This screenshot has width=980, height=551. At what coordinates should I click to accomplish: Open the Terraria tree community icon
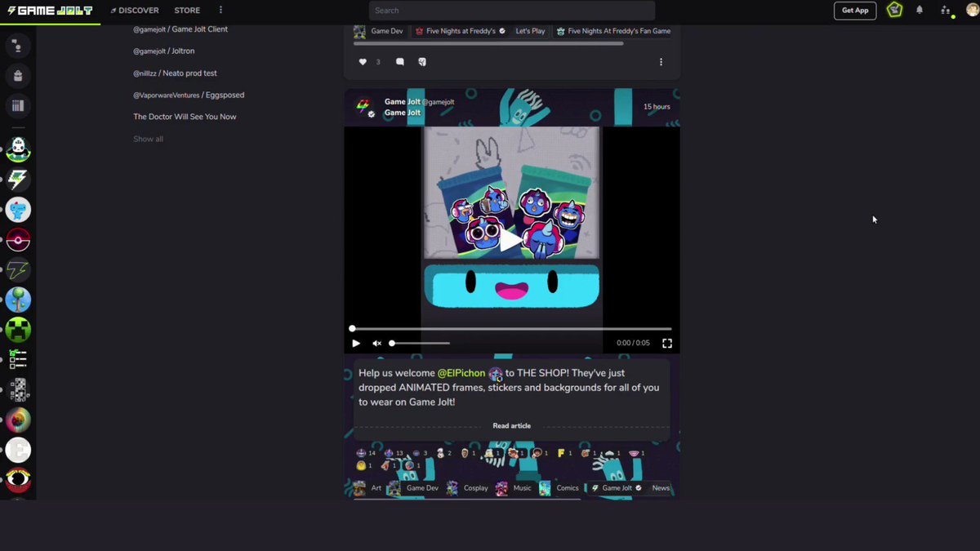[18, 300]
